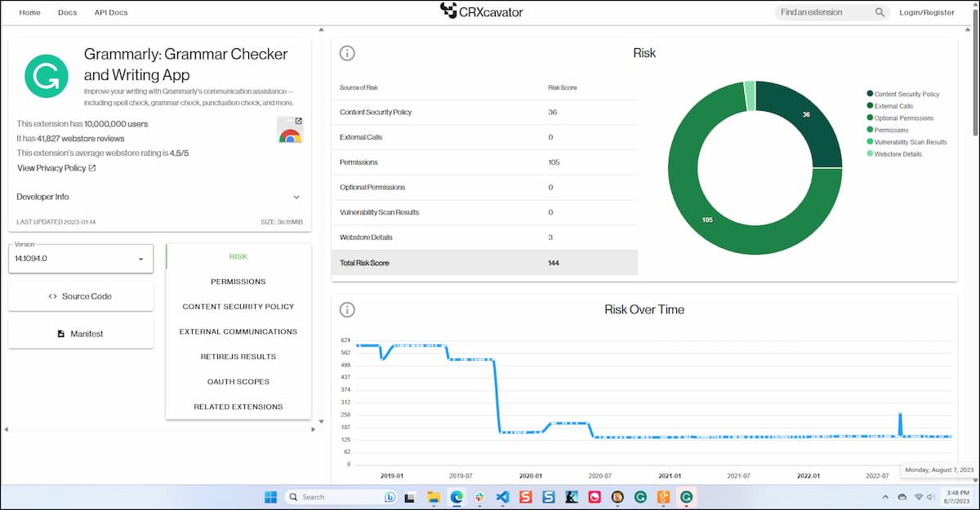Click the info icon on Risk Over Time panel

tap(346, 308)
